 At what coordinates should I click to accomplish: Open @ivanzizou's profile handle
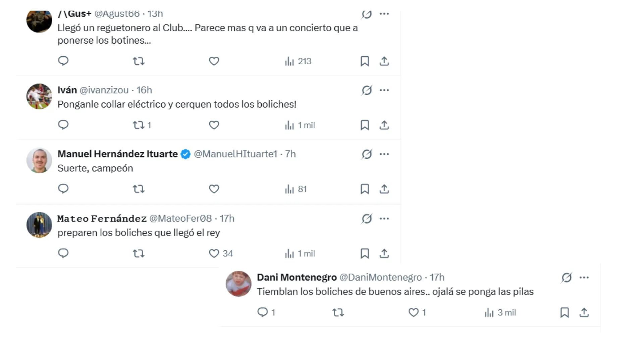(x=105, y=90)
